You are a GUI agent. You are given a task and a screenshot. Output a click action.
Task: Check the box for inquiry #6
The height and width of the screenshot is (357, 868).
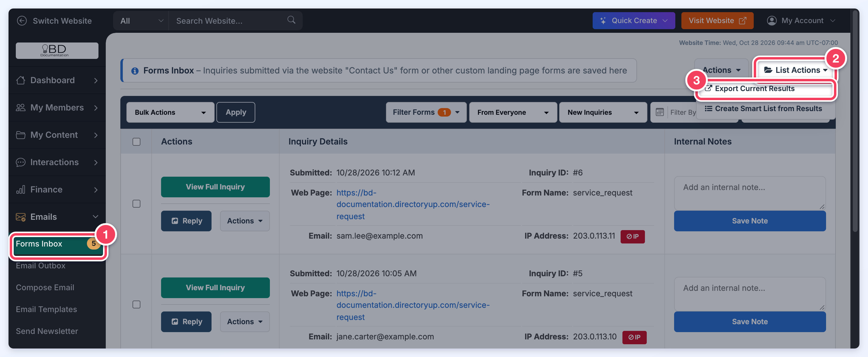tap(136, 204)
